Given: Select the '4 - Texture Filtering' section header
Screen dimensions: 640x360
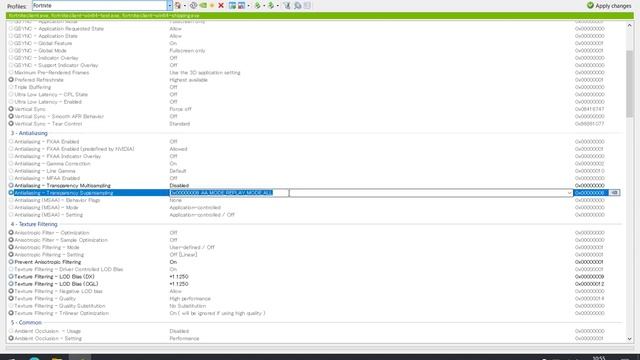Looking at the screenshot, I should pos(34,224).
